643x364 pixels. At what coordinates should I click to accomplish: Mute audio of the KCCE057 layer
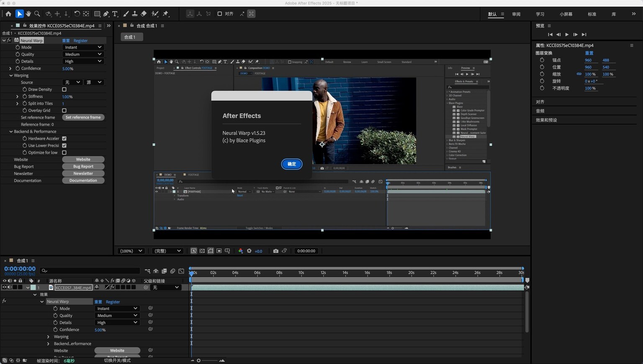click(10, 287)
